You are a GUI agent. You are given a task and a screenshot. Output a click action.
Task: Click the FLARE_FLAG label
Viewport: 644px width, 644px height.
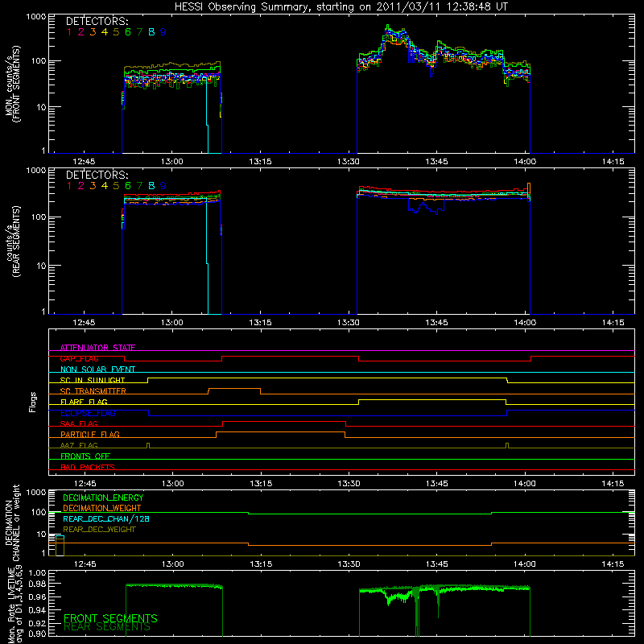(x=84, y=402)
